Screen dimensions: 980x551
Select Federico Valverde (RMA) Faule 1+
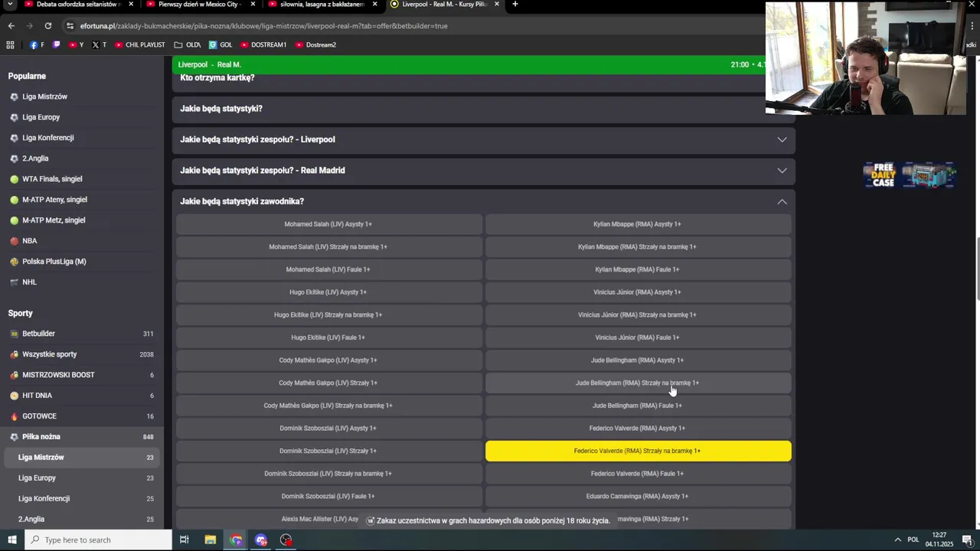638,474
